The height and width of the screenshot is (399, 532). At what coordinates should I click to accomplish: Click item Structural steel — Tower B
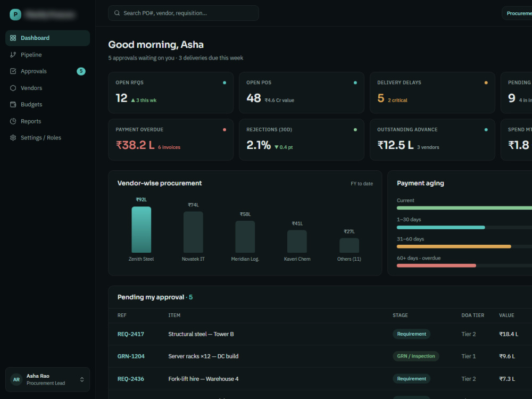[201, 334]
